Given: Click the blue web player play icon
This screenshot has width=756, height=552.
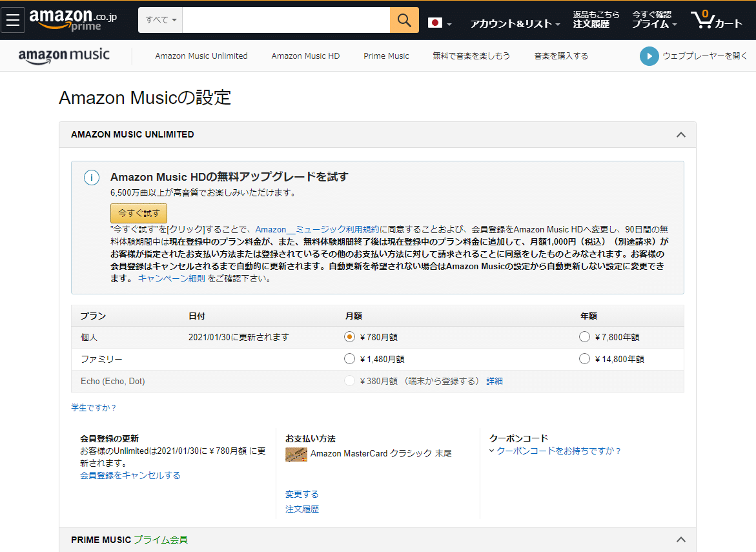Looking at the screenshot, I should (649, 56).
